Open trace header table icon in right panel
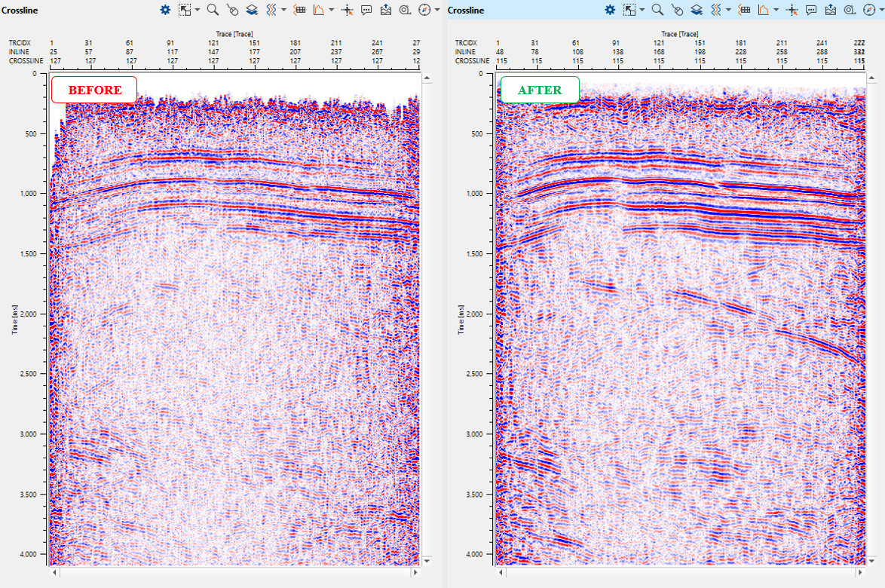Screen dimensions: 885x588 coord(744,10)
